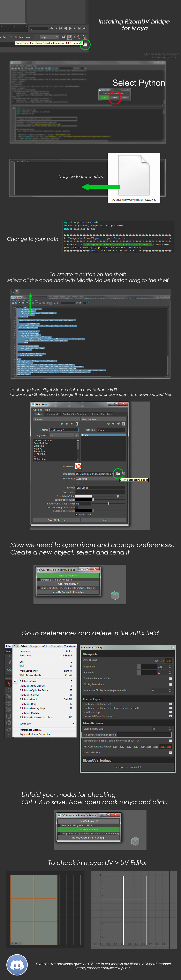Switch to the Command tab in Shelf Editor
Image resolution: width=181 pixels, height=980 pixels.
(52, 414)
